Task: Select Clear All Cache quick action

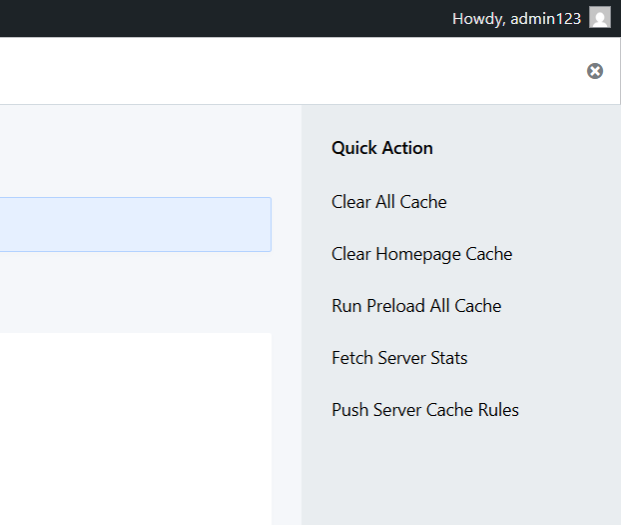Action: (389, 202)
